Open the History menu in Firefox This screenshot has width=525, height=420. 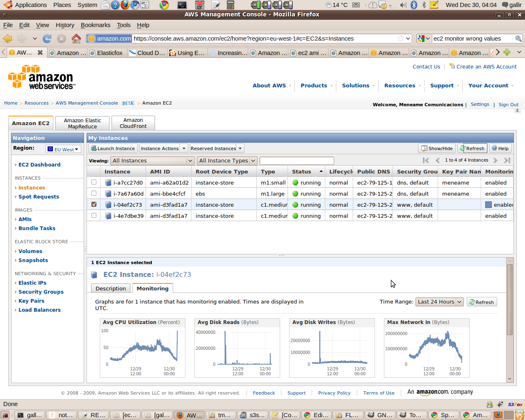65,25
